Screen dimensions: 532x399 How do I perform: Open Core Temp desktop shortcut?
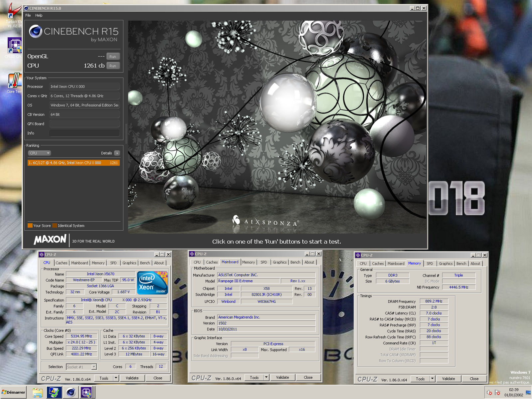[x=15, y=83]
